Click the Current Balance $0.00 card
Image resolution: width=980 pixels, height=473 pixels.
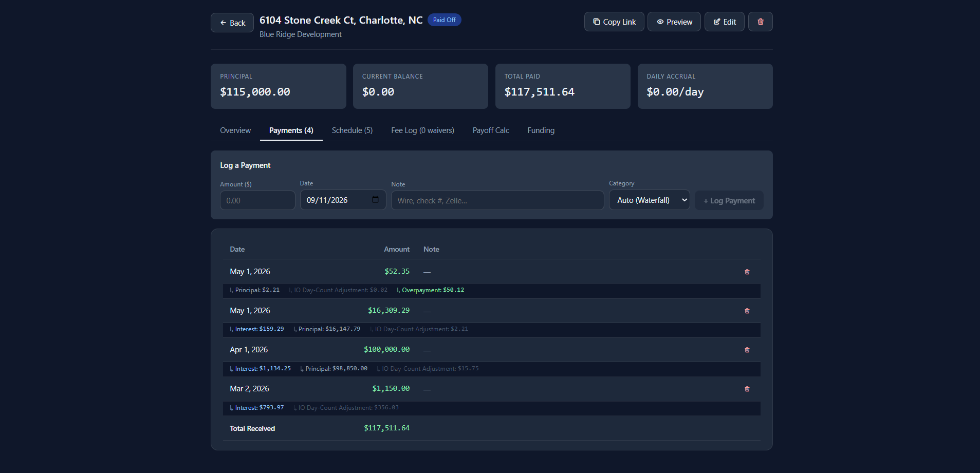(x=420, y=86)
